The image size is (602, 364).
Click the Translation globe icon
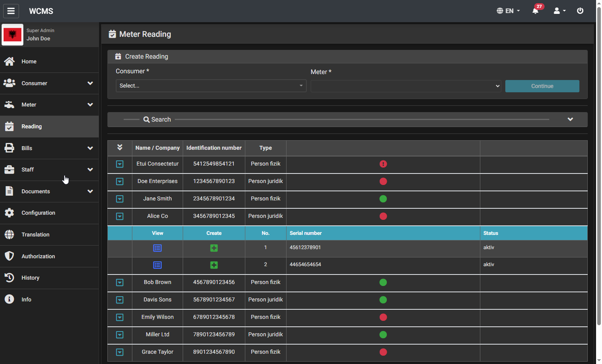[10, 234]
